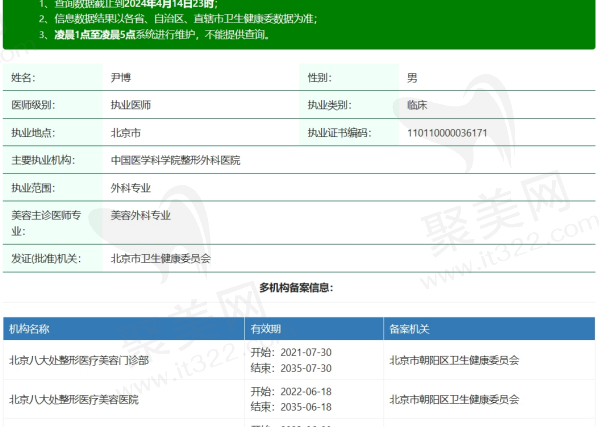Click the 医师级别 label
The width and height of the screenshot is (600, 427).
point(33,105)
